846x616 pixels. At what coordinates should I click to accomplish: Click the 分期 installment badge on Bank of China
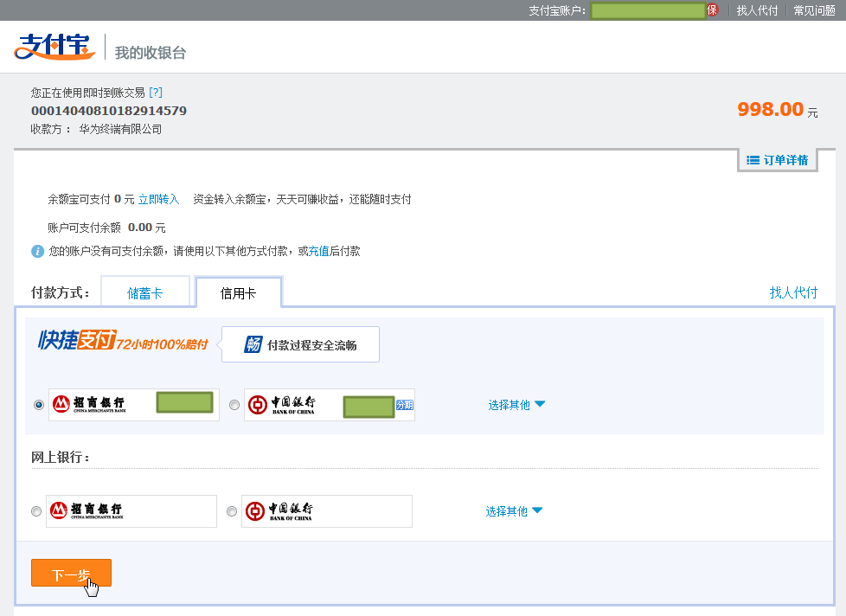[405, 405]
